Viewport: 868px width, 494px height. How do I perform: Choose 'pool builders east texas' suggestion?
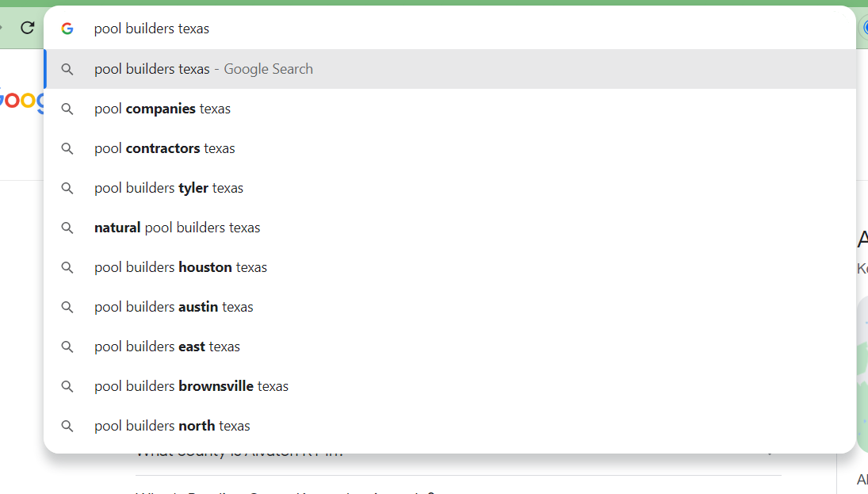point(450,347)
